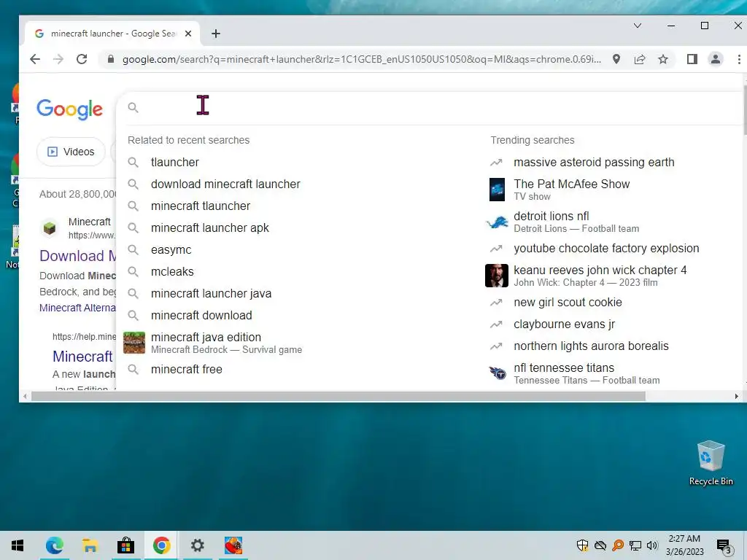The height and width of the screenshot is (560, 747).
Task: Click the browser back arrow
Action: click(x=35, y=59)
